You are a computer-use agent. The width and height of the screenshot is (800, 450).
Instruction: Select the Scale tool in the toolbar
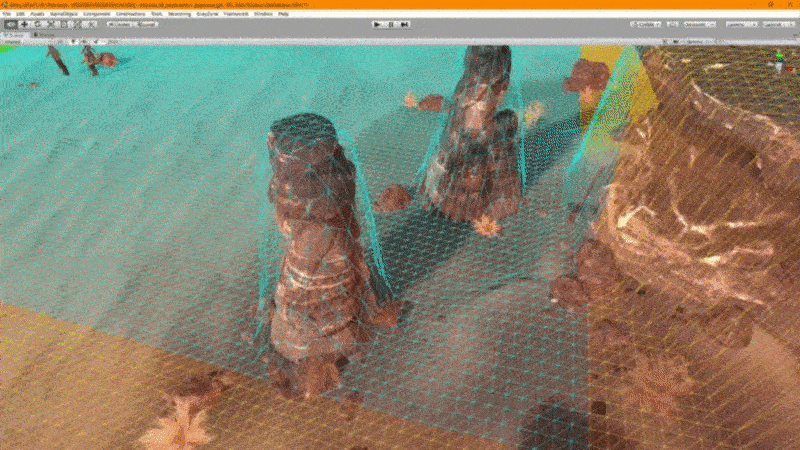click(51, 24)
